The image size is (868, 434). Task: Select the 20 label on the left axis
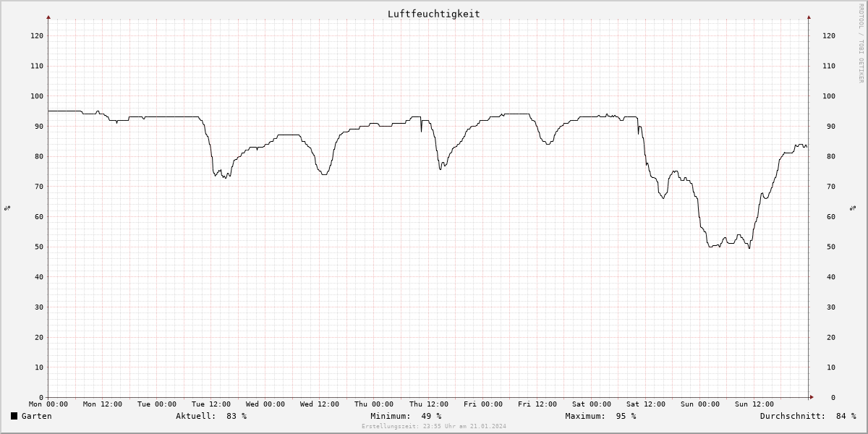(x=40, y=337)
